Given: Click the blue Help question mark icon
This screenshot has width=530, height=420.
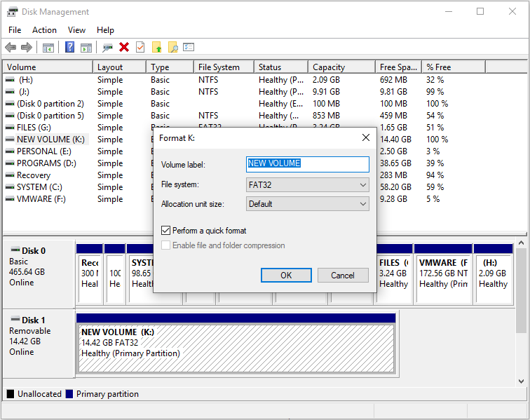Looking at the screenshot, I should point(69,47).
